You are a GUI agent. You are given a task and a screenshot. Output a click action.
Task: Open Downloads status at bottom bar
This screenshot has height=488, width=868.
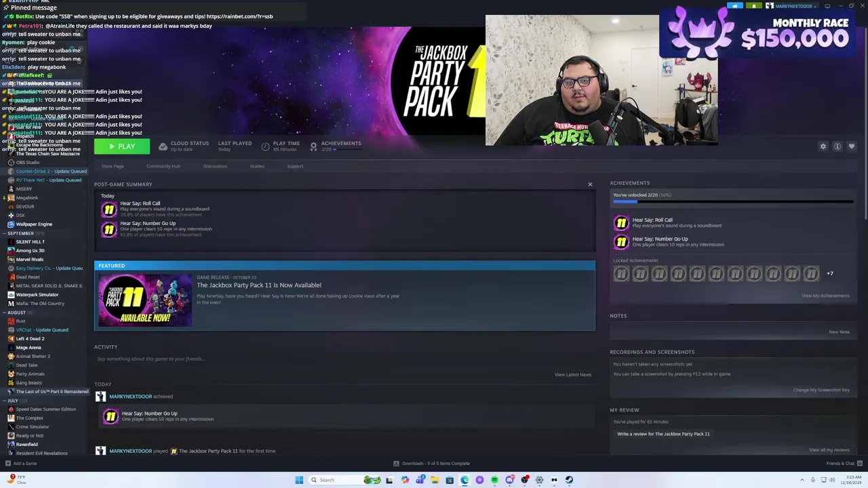(x=431, y=464)
